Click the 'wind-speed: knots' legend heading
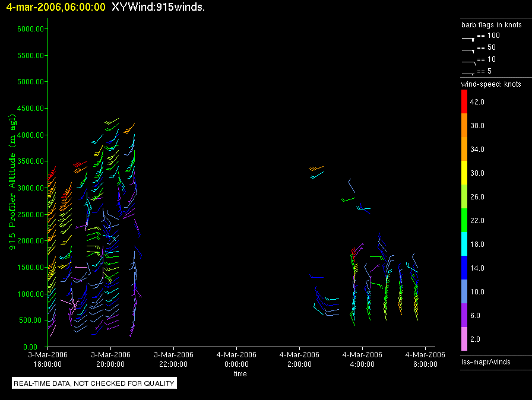 tap(491, 84)
